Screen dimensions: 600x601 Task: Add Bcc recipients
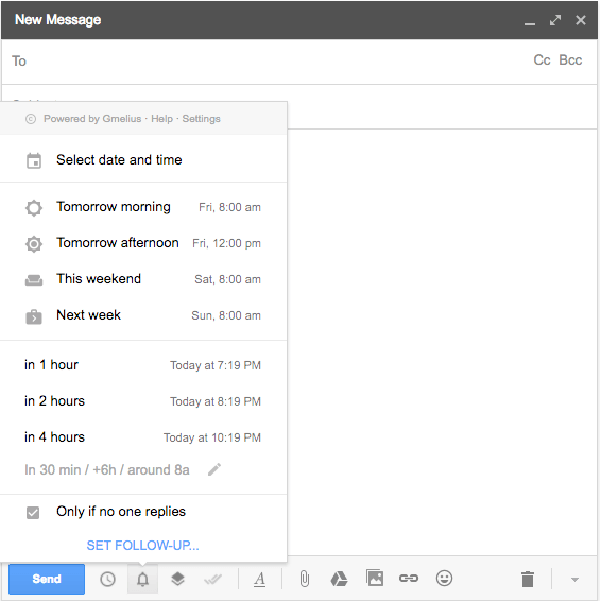point(570,61)
